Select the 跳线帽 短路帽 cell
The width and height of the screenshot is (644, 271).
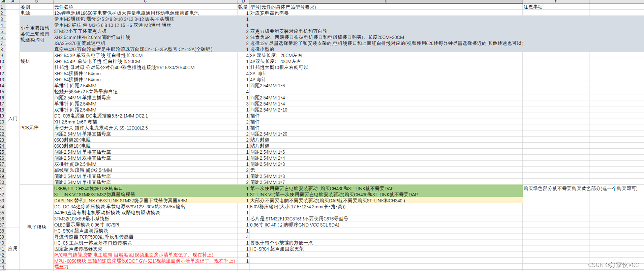pos(145,170)
